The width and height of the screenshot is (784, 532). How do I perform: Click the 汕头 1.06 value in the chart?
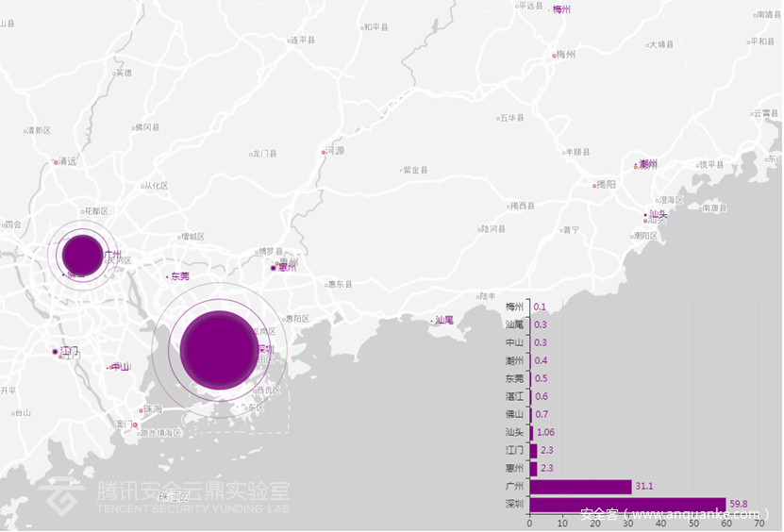tap(547, 433)
